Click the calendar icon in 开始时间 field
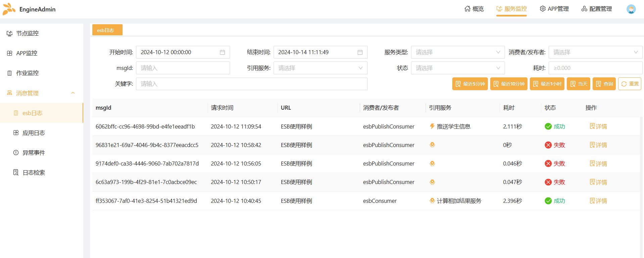Viewport: 644px width, 258px height. pos(222,52)
